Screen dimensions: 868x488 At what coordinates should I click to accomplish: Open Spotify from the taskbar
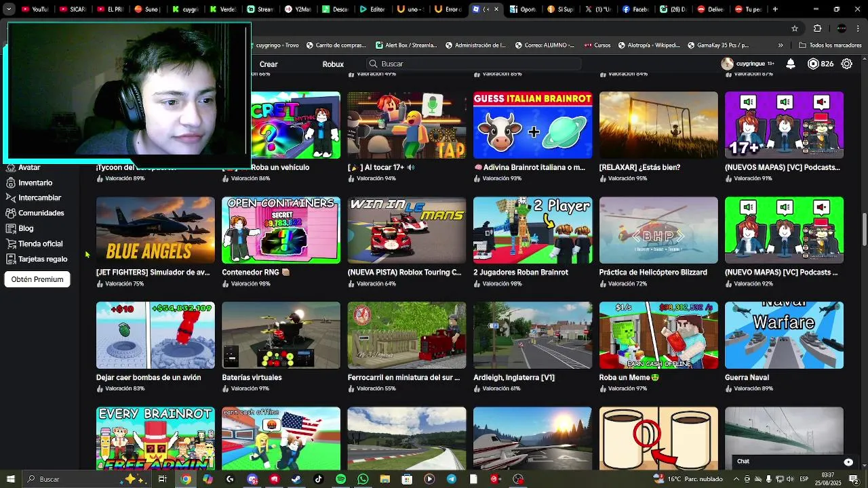340,479
